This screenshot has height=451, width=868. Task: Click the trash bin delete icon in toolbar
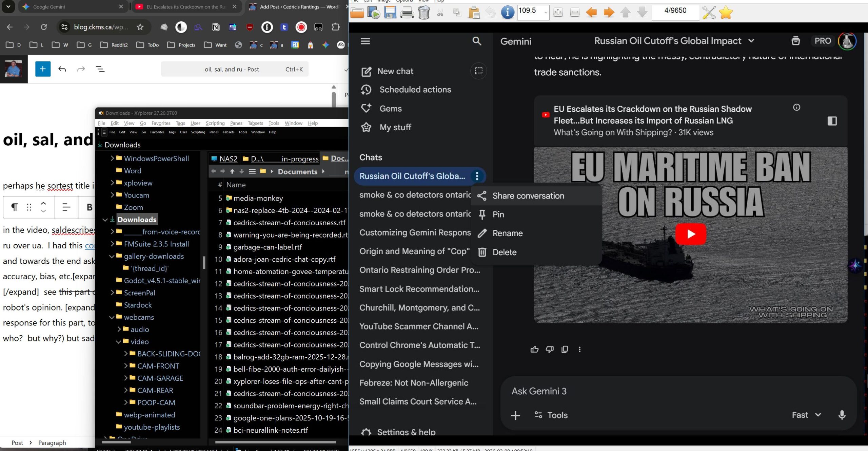pyautogui.click(x=423, y=13)
